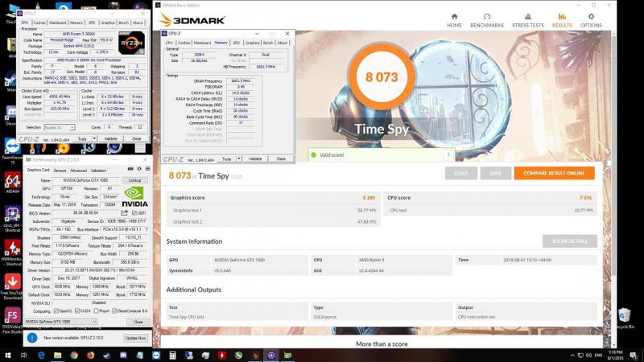Go to 3DMark Benchmarks section
Image resolution: width=644 pixels, height=362 pixels.
[x=487, y=19]
